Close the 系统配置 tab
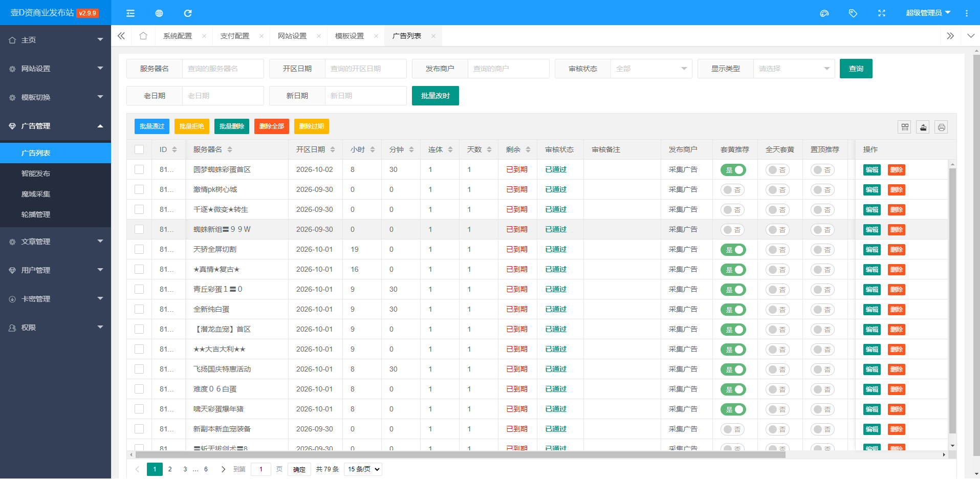 [x=204, y=36]
